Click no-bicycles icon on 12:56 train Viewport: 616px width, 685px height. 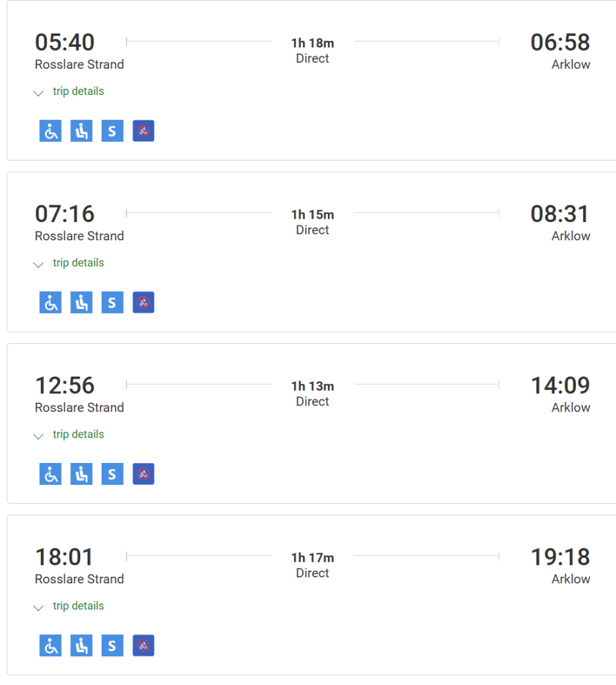[x=143, y=474]
